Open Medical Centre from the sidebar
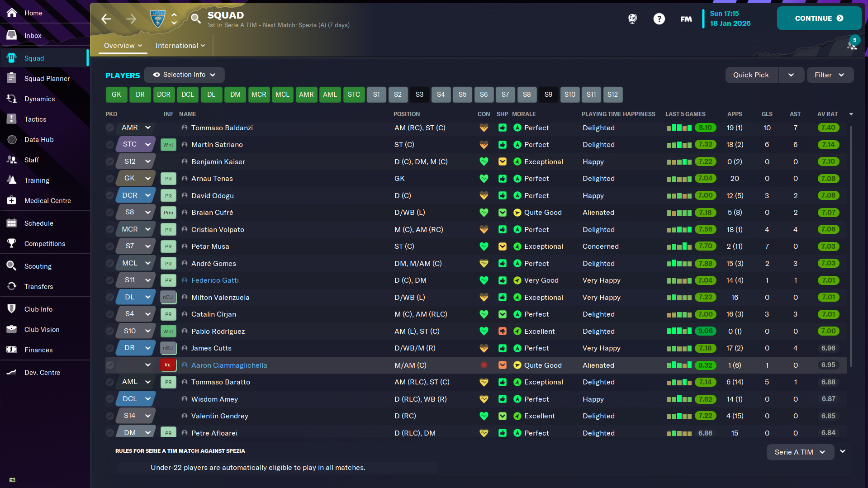The height and width of the screenshot is (488, 868). click(x=47, y=201)
